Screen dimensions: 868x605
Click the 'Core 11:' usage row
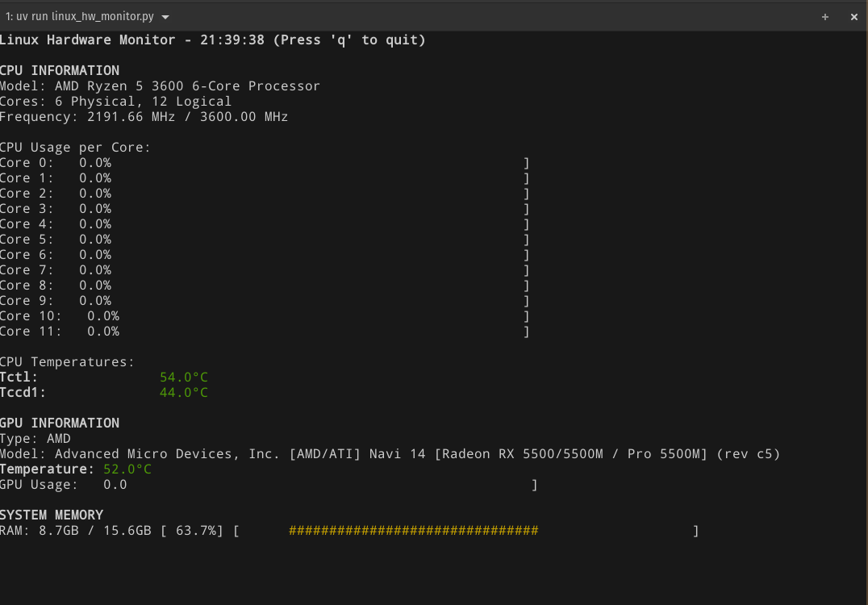click(265, 332)
